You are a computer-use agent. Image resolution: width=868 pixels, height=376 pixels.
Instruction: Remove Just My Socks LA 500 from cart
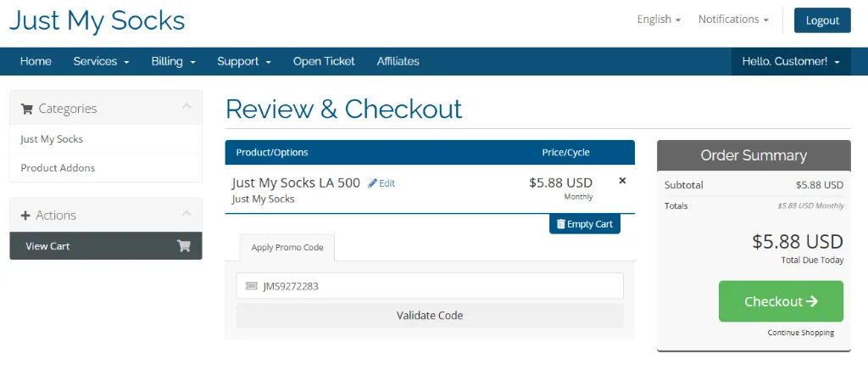pyautogui.click(x=622, y=181)
